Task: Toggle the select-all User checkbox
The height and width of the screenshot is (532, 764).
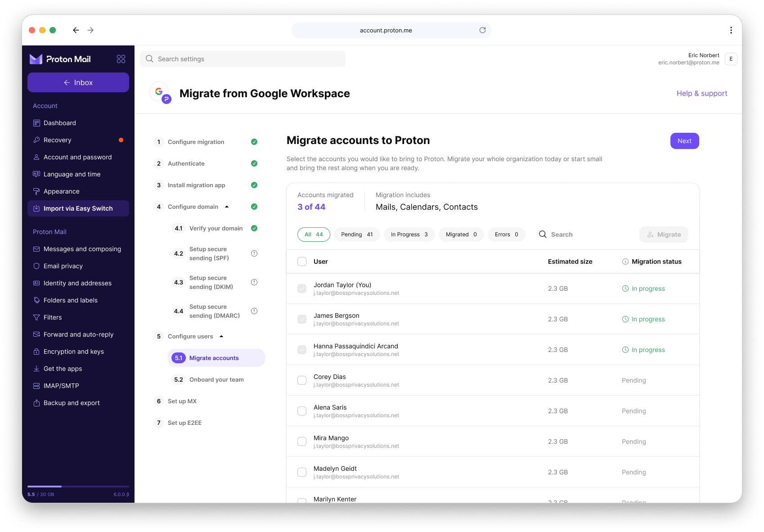Action: pos(302,261)
